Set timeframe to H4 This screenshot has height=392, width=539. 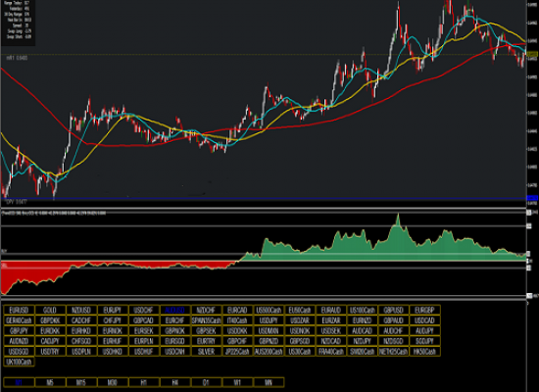[x=175, y=382]
